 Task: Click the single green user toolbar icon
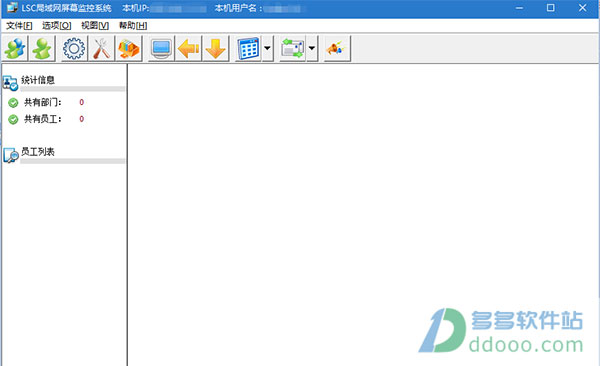42,49
